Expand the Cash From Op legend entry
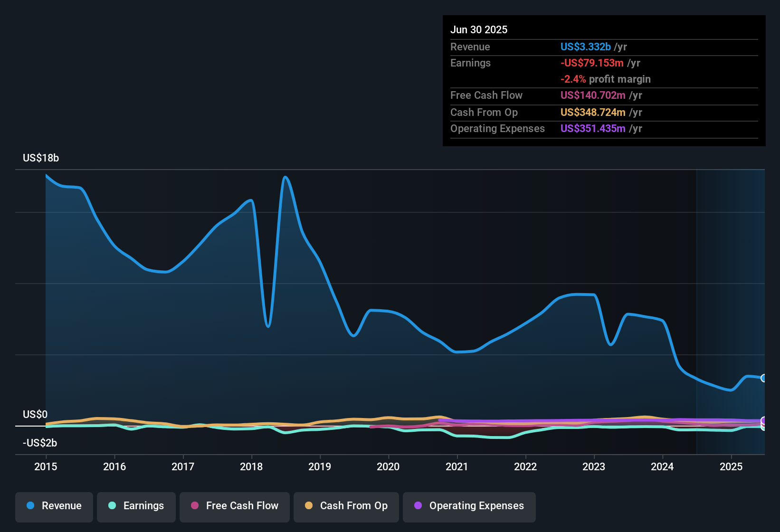This screenshot has height=532, width=780. pyautogui.click(x=346, y=506)
